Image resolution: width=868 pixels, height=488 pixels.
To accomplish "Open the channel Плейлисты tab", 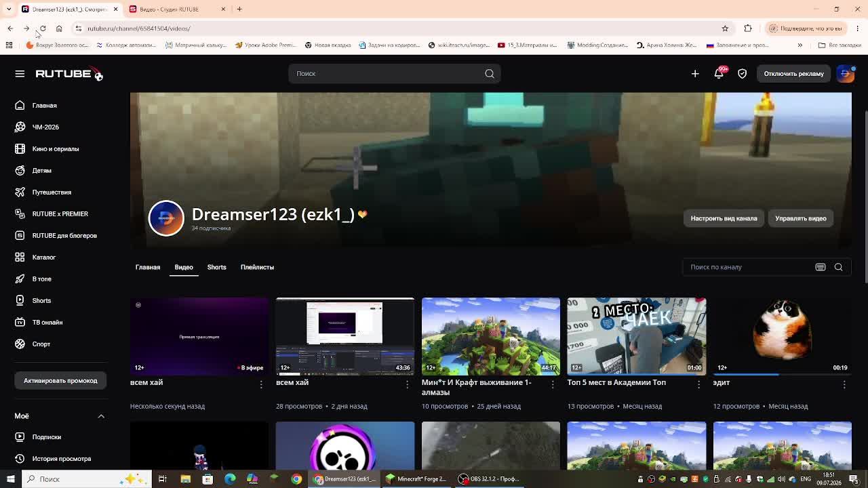I will [257, 267].
